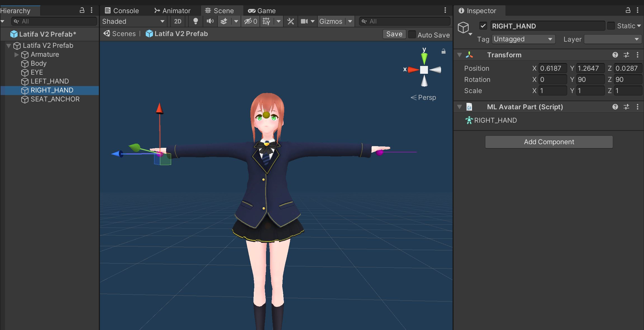Select the object icon picker in Inspector

[465, 28]
